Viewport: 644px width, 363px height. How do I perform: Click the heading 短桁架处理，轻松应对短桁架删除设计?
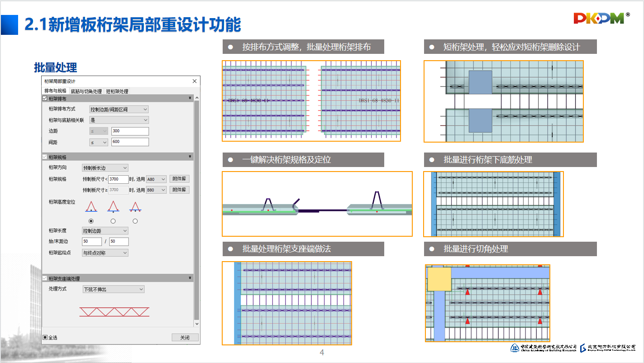coord(512,47)
